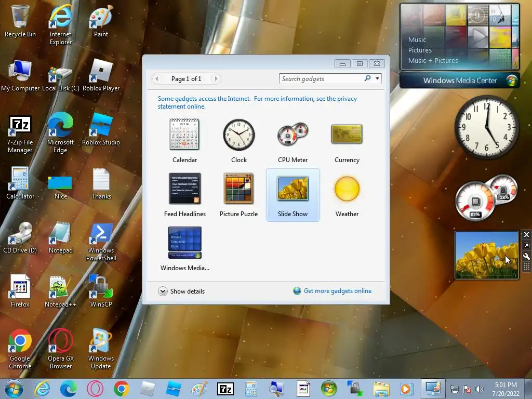Select the Clock gadget in gallery

coord(239,141)
